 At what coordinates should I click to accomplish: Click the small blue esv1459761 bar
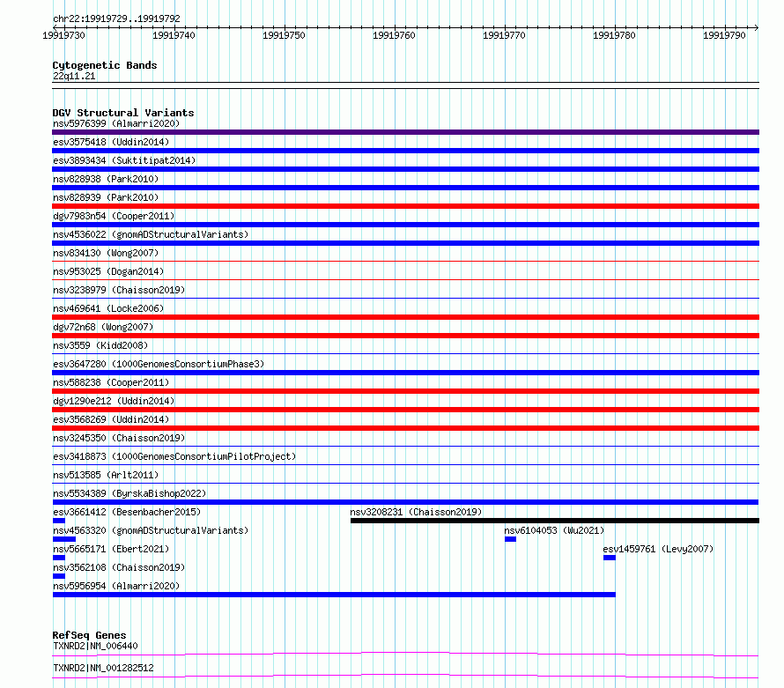coord(610,558)
